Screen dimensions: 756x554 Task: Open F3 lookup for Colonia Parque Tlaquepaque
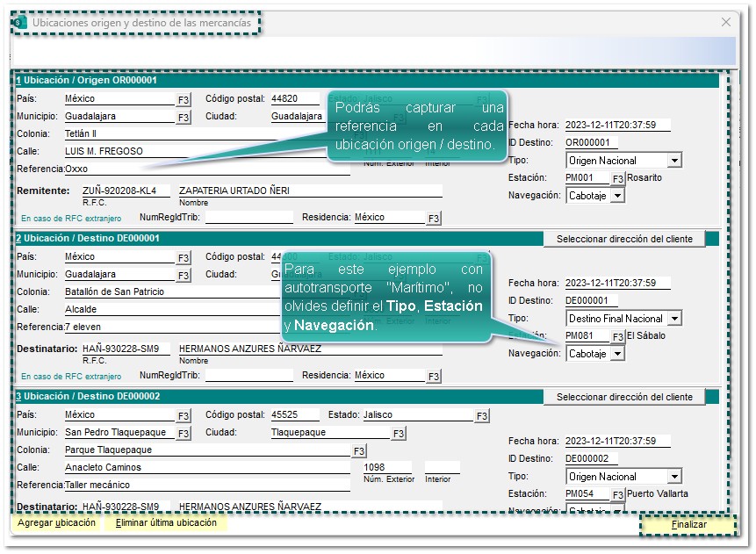pyautogui.click(x=358, y=450)
